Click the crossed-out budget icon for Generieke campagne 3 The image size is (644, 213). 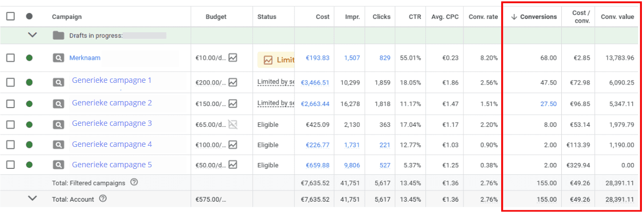tap(233, 124)
